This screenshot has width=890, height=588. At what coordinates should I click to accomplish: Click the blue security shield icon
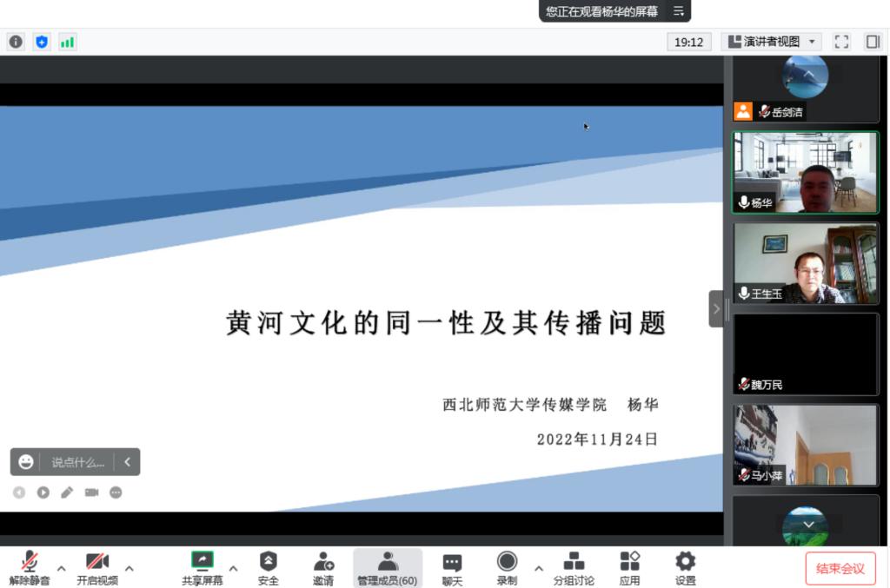coord(42,42)
